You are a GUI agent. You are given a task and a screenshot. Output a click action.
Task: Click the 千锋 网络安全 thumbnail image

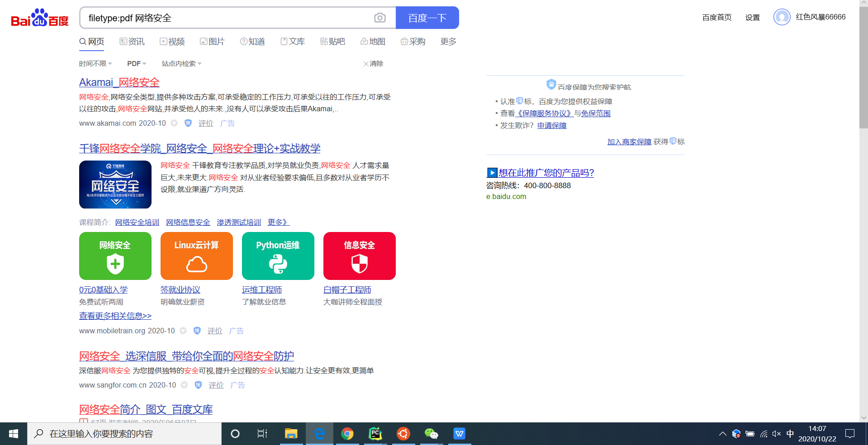[x=115, y=185]
